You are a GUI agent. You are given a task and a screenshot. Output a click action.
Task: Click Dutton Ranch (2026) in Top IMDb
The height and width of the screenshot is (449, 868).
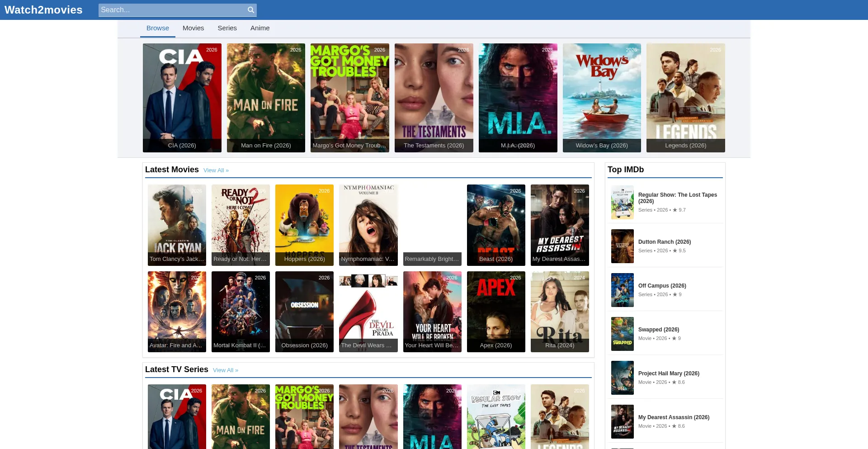click(665, 242)
